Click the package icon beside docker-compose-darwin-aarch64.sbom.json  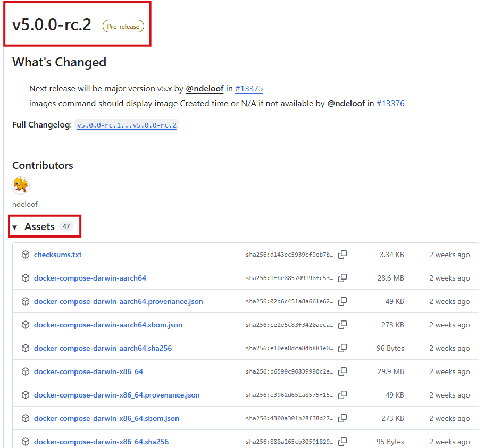[x=26, y=325]
